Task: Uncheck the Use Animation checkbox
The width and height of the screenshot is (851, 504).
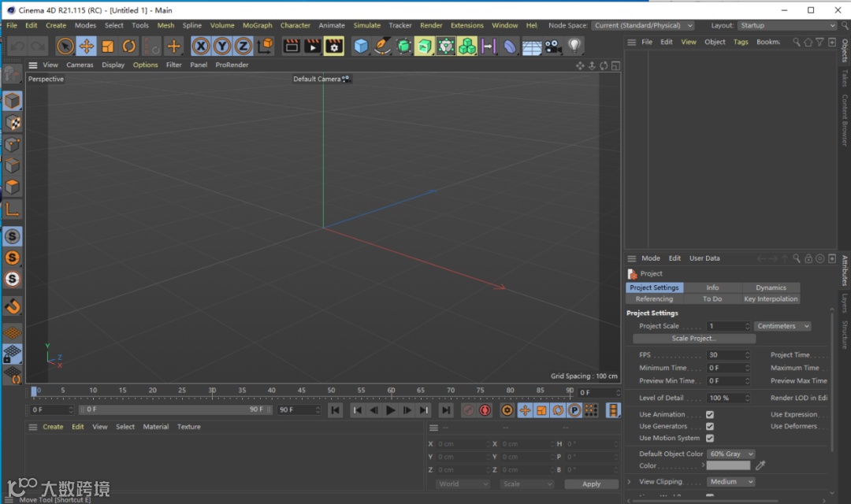Action: [710, 414]
